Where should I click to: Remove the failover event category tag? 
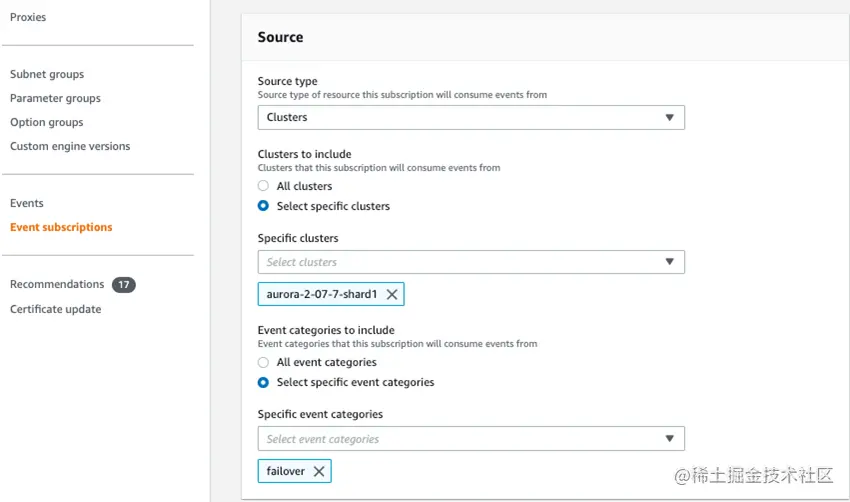point(319,472)
